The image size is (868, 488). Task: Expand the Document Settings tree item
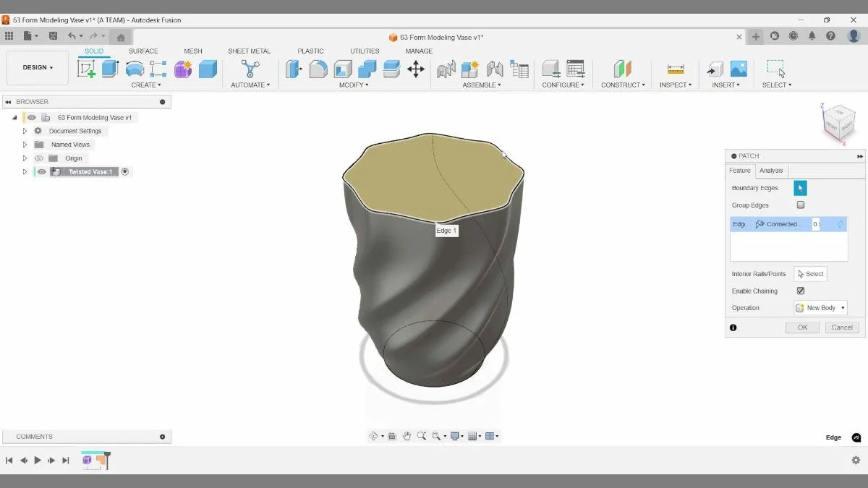[25, 130]
